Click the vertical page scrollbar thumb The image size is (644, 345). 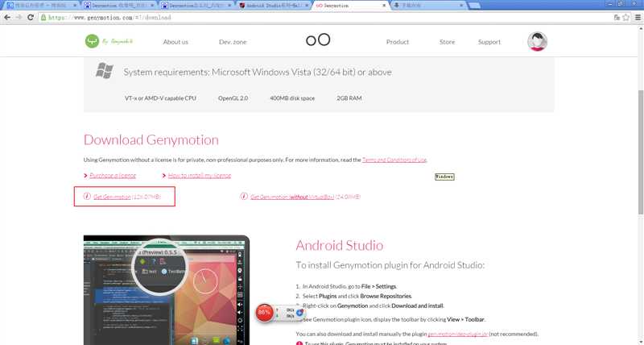640,152
